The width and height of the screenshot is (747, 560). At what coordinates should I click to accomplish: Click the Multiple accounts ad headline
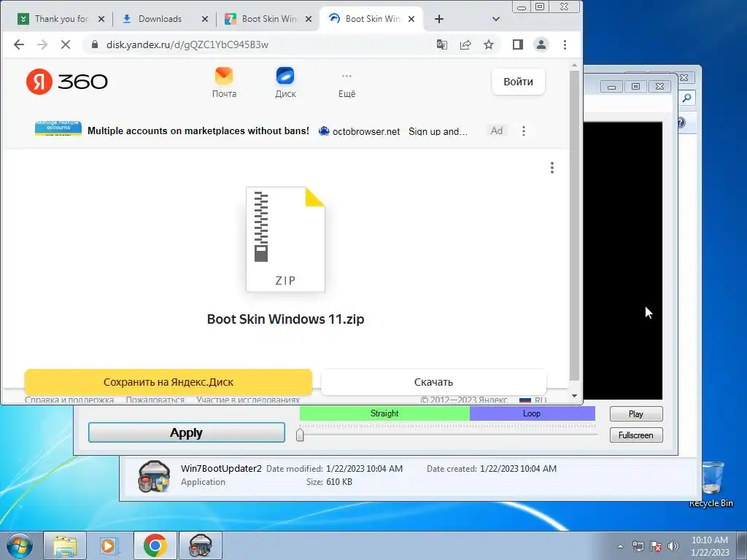coord(198,131)
